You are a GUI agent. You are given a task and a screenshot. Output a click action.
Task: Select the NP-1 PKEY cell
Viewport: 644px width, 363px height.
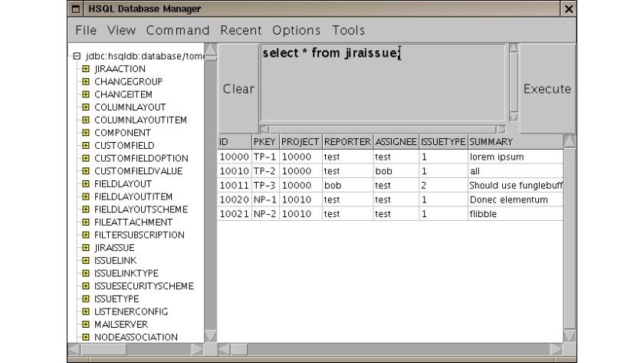(x=265, y=200)
